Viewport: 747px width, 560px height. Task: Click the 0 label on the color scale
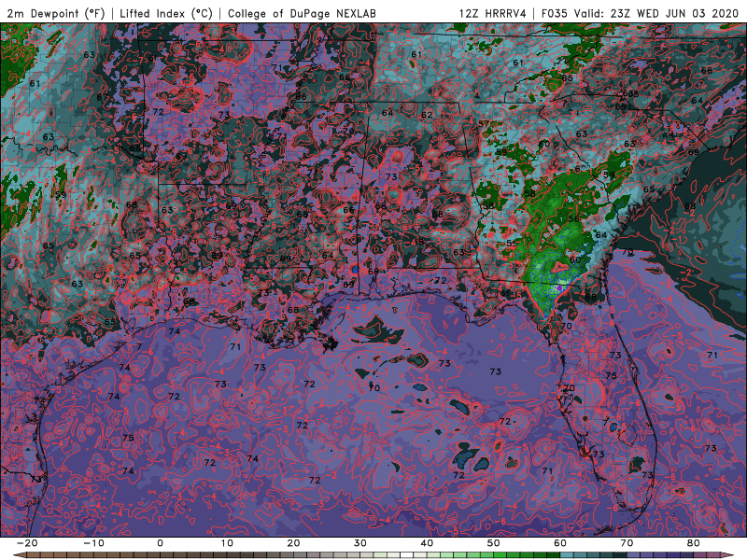click(x=160, y=543)
